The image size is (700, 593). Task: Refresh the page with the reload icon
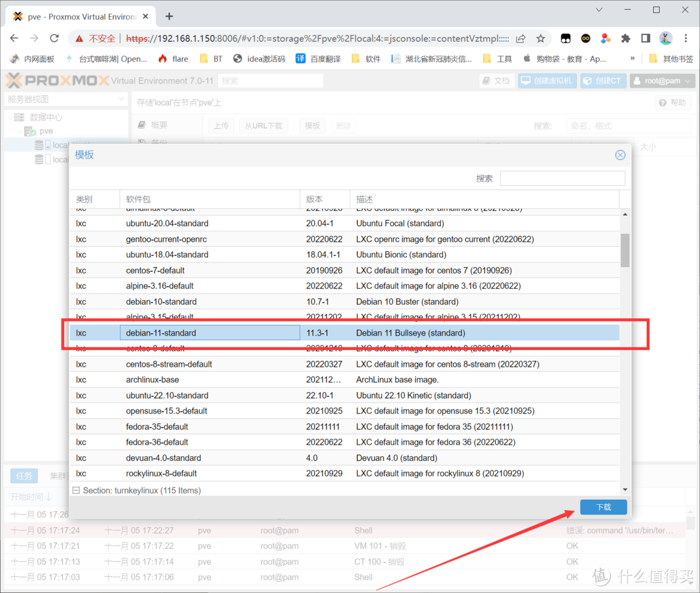tap(55, 38)
